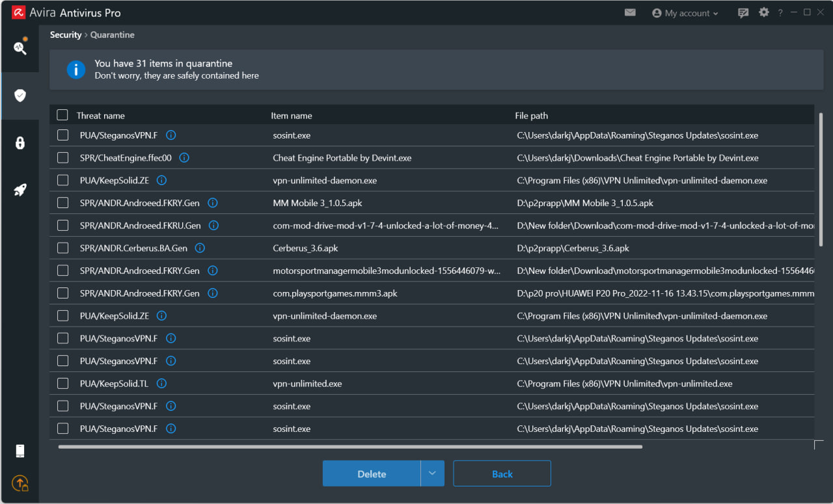Open the Performance rocket sidebar icon
This screenshot has height=504, width=833.
(x=20, y=191)
